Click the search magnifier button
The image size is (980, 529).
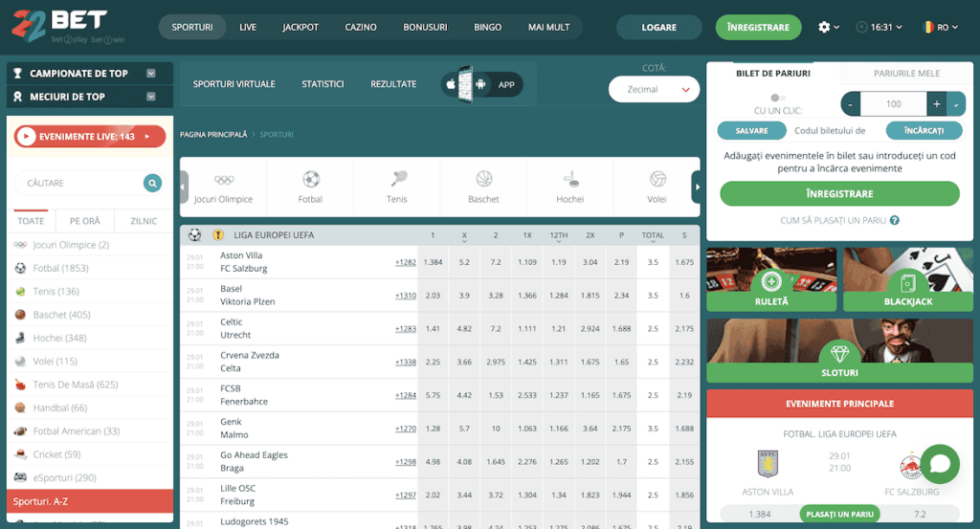tap(152, 183)
